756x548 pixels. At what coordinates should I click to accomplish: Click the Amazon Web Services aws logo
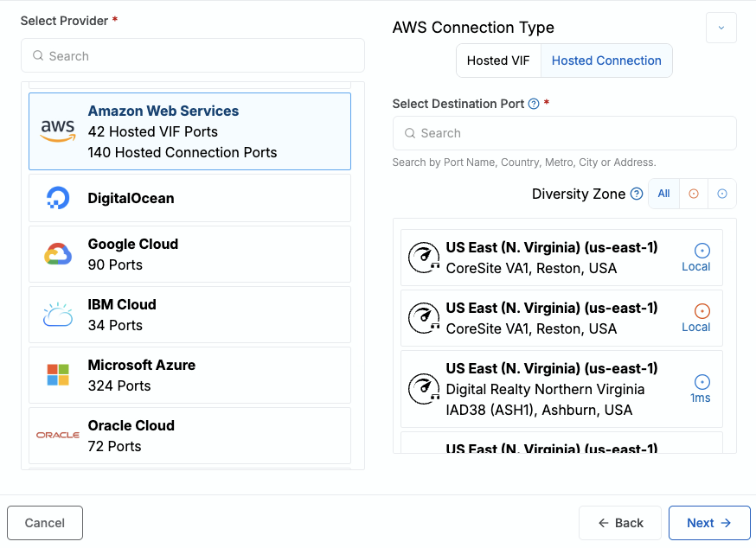click(58, 131)
